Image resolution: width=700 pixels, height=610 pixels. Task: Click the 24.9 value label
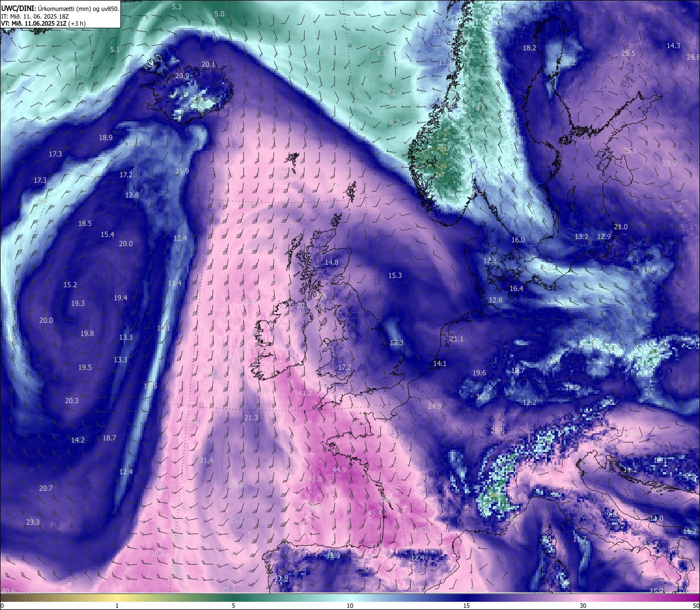(434, 406)
